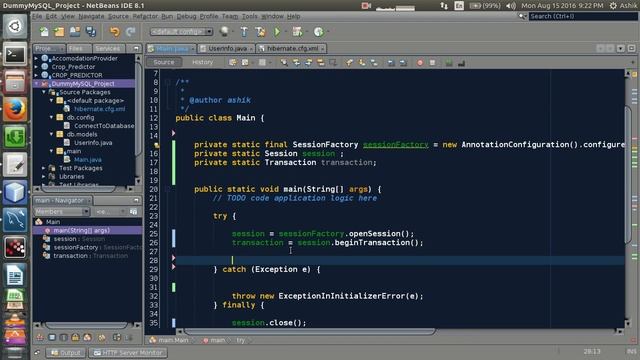This screenshot has width=640, height=360.
Task: Open the Members dropdown in Navigator
Action: (x=62, y=211)
